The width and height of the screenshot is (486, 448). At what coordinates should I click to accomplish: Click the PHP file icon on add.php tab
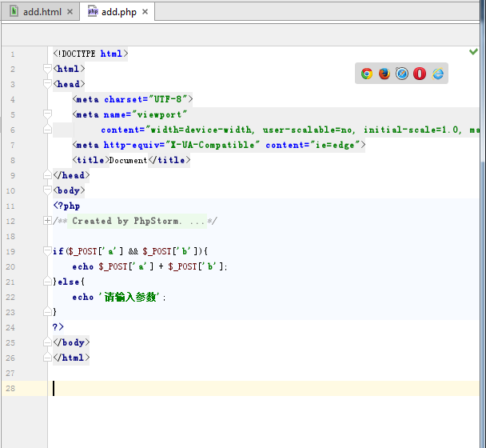click(x=93, y=11)
